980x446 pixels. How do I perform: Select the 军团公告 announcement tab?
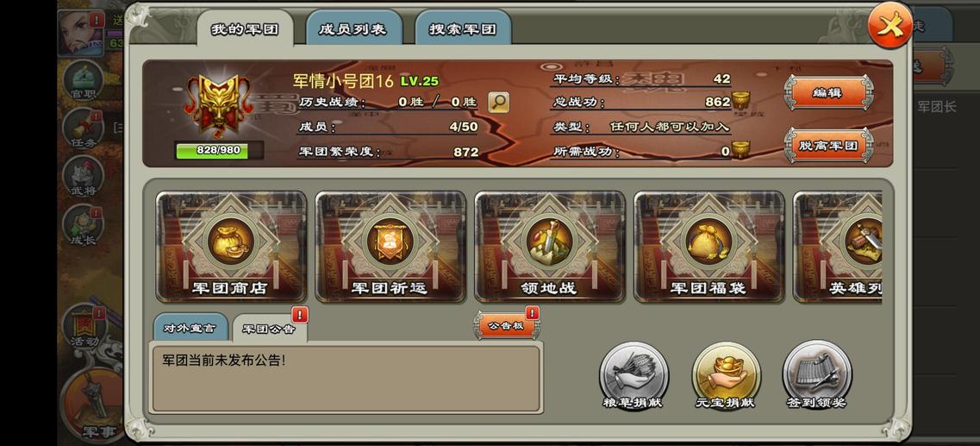(x=270, y=328)
